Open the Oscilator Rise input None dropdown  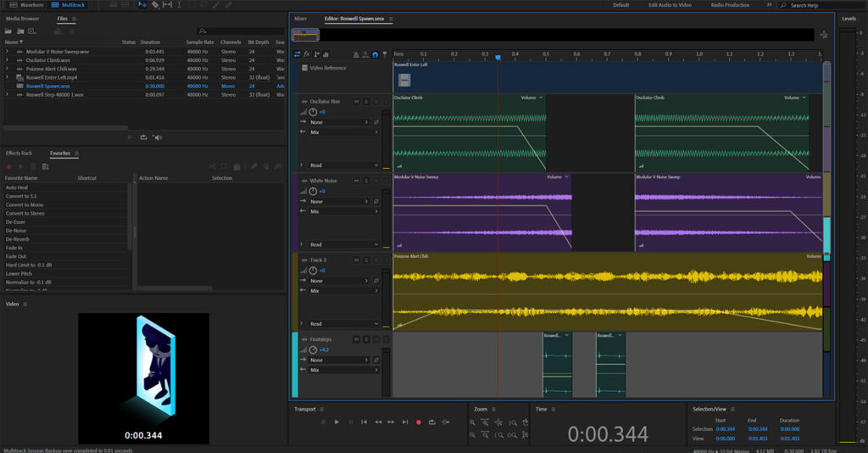(339, 122)
